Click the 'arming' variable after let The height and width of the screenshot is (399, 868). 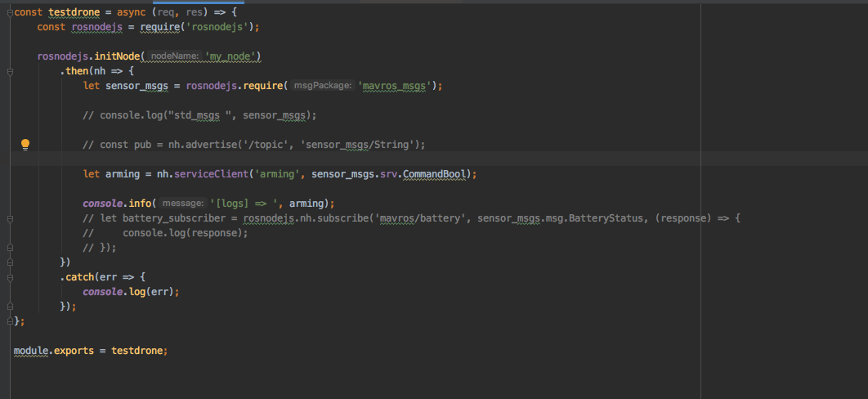coord(123,174)
